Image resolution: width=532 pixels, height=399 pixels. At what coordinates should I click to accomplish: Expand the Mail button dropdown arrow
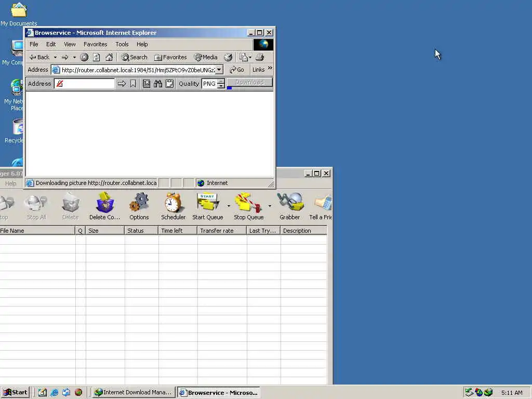click(250, 57)
